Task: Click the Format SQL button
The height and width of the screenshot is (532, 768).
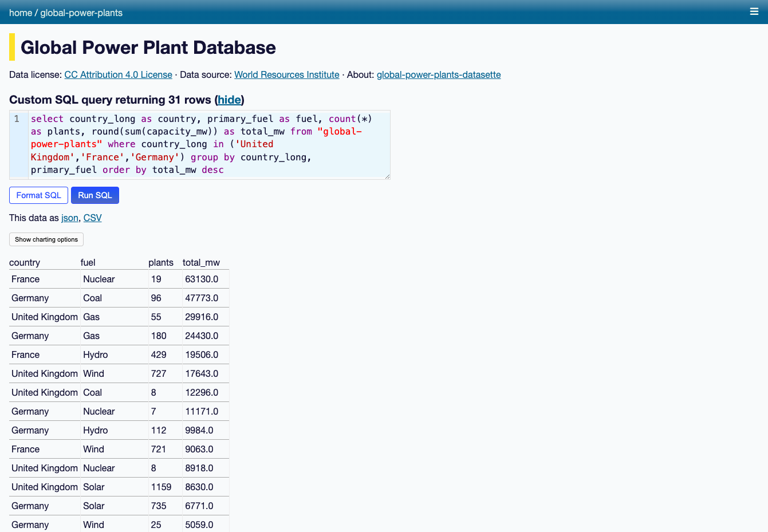Action: pyautogui.click(x=38, y=195)
